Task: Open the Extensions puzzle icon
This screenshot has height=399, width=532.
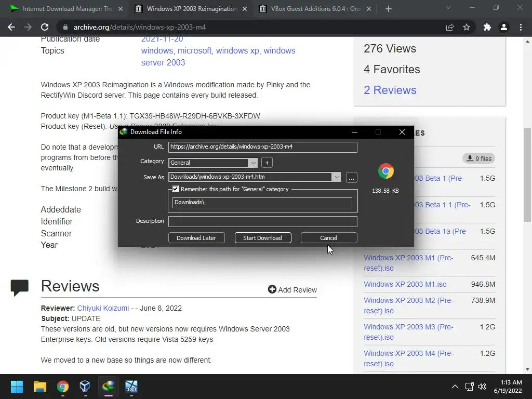Action: click(x=487, y=27)
